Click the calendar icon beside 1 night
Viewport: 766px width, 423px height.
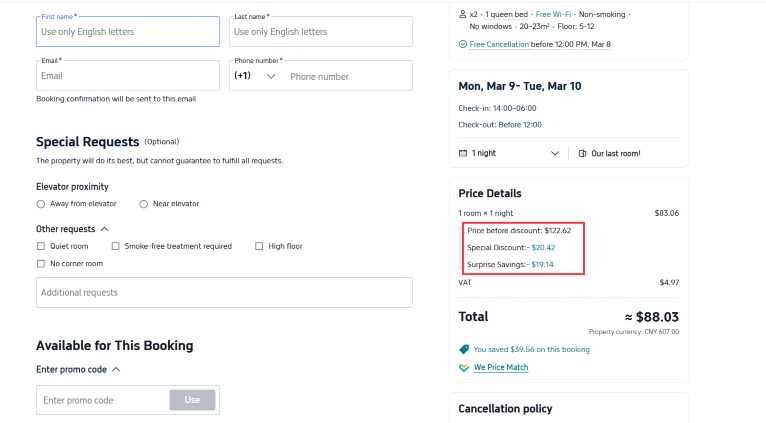463,153
